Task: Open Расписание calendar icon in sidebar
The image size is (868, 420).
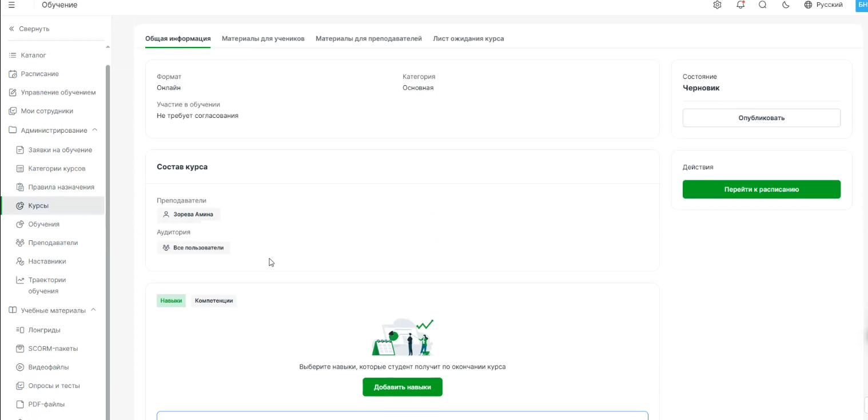Action: pyautogui.click(x=13, y=74)
